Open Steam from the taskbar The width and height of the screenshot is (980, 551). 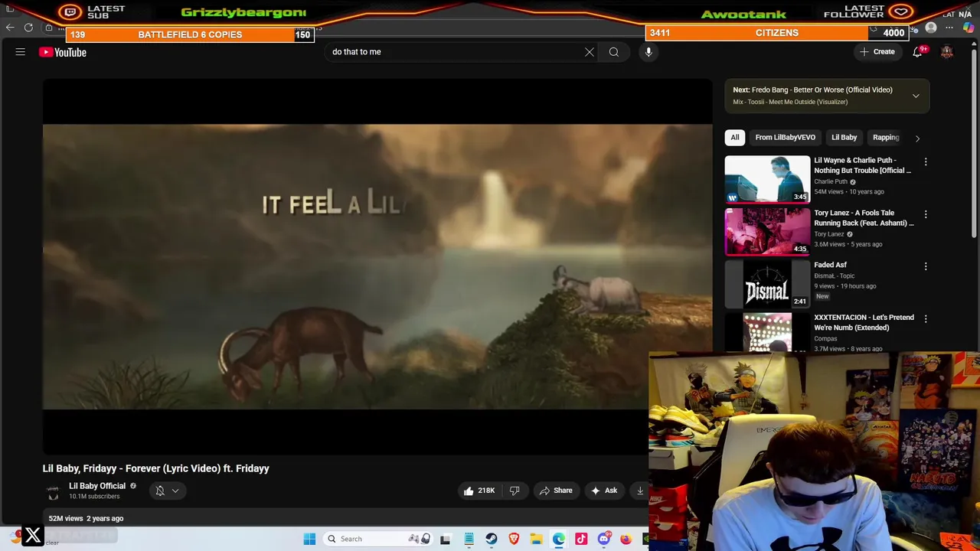(492, 539)
